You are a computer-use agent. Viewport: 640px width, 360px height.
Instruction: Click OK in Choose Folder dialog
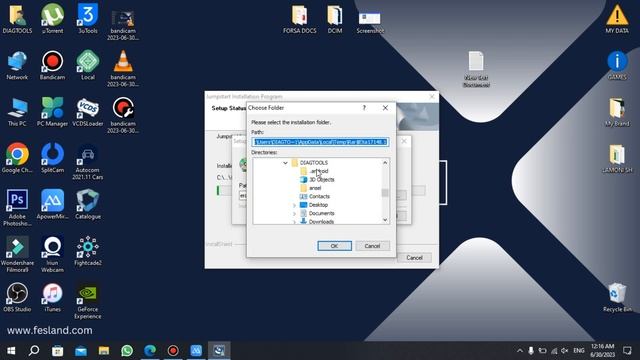click(x=334, y=246)
